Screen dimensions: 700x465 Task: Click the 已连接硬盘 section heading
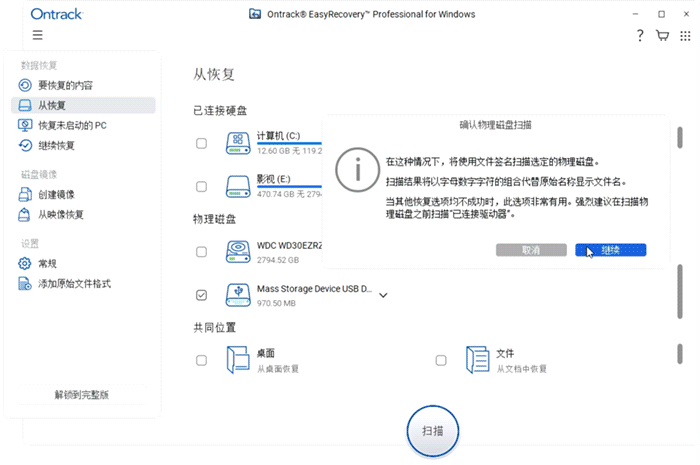220,111
